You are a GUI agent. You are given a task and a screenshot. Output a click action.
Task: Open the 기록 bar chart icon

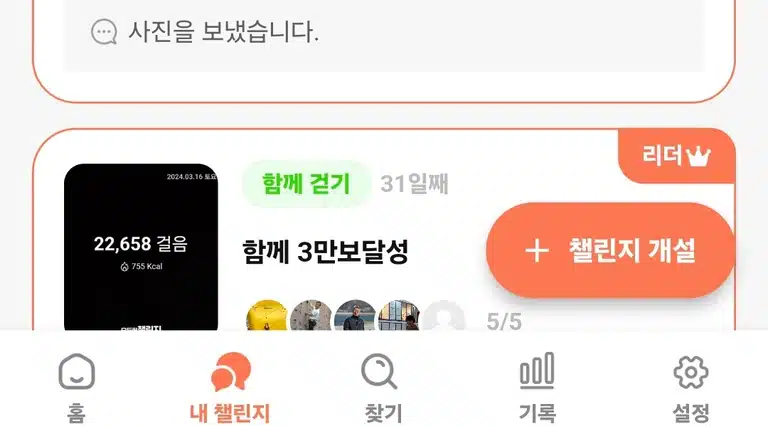click(537, 371)
